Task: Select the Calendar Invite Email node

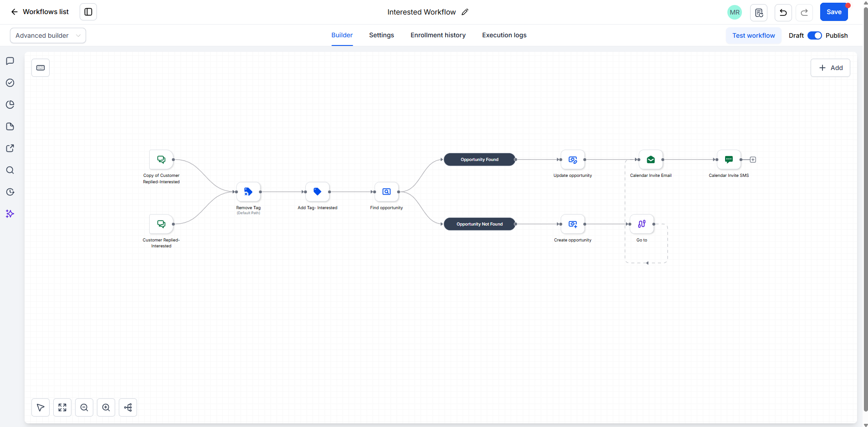Action: (x=651, y=160)
